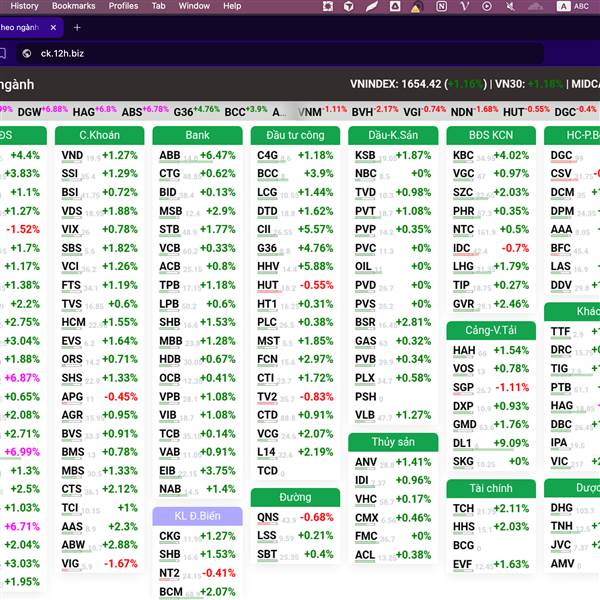The width and height of the screenshot is (600, 600).
Task: Open the VND stock row in C.Khoán
Action: (99, 156)
